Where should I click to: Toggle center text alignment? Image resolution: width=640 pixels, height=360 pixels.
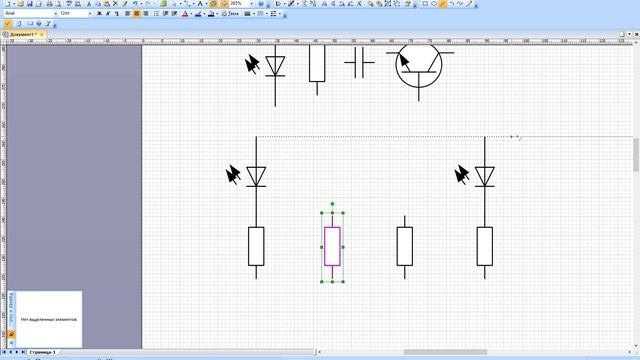pos(137,13)
